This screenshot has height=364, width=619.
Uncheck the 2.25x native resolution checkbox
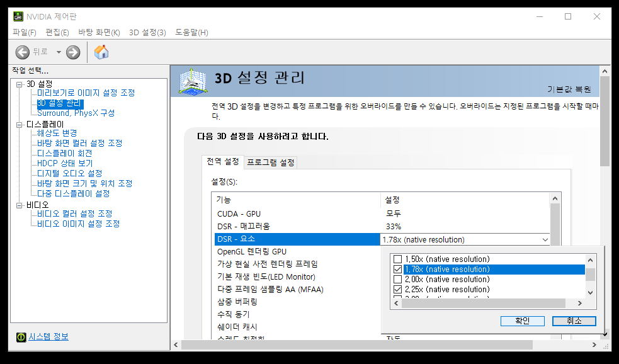397,290
